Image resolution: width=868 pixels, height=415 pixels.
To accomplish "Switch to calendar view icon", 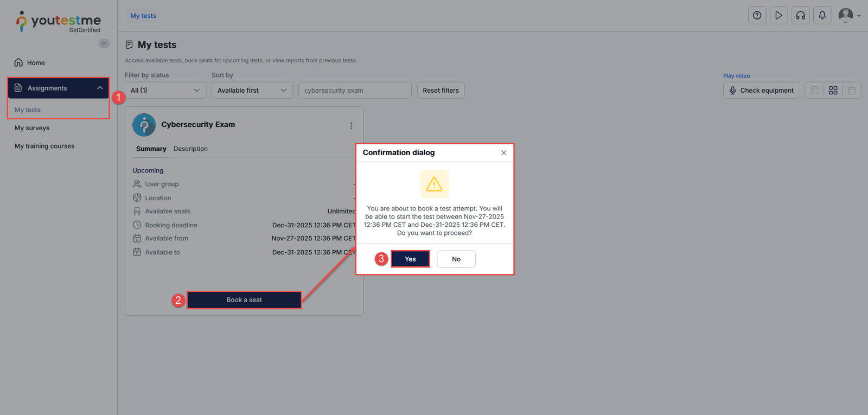I will click(851, 91).
